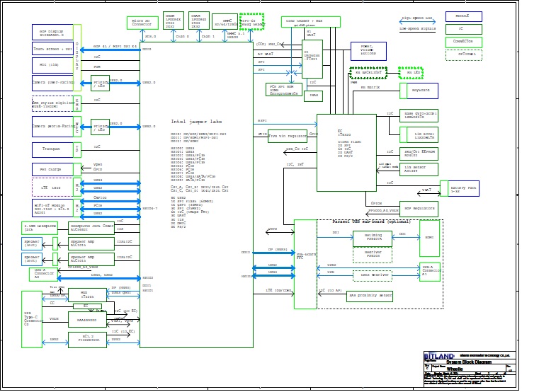Select the OPTIONAL legend box
Screen dimensions: 556x392
tap(464, 55)
